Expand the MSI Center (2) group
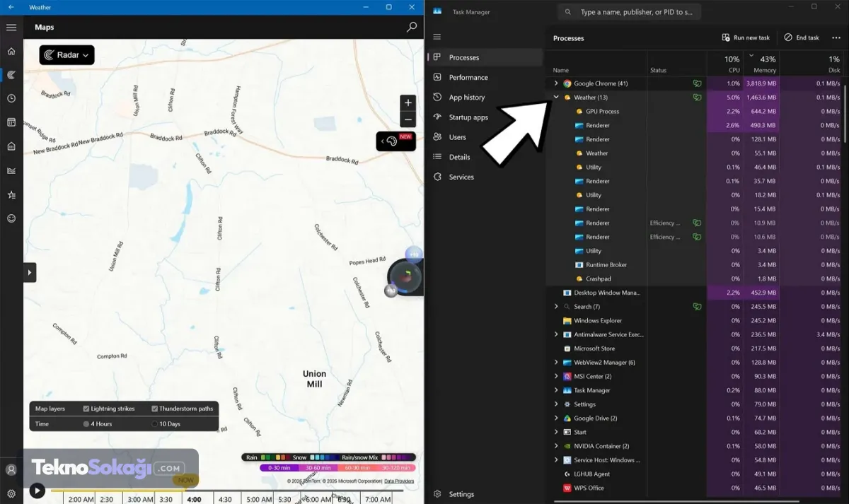The image size is (849, 504). pyautogui.click(x=556, y=376)
